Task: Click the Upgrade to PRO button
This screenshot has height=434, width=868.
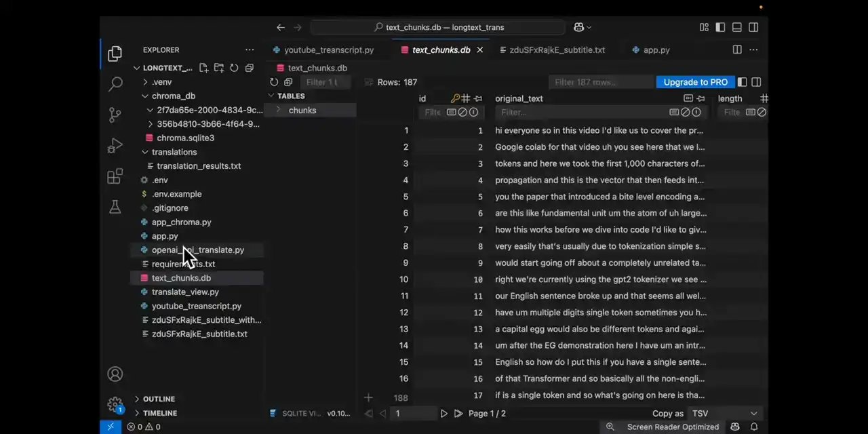Action: (x=695, y=82)
